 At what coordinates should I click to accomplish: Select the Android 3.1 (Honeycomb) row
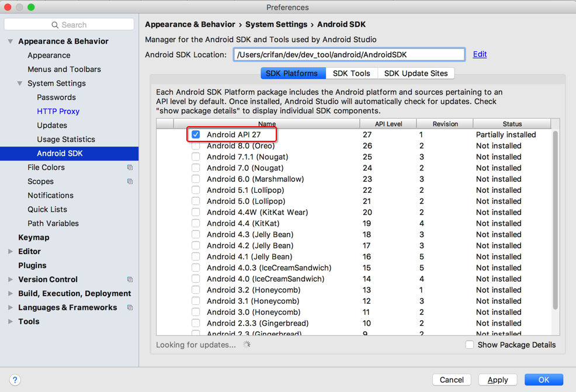[x=353, y=301]
